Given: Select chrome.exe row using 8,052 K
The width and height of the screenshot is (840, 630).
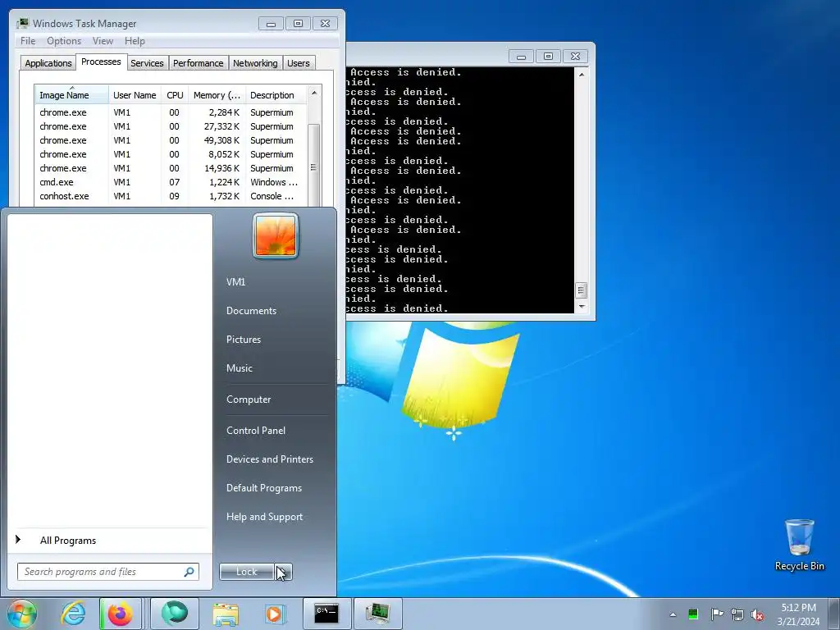Looking at the screenshot, I should pos(171,154).
